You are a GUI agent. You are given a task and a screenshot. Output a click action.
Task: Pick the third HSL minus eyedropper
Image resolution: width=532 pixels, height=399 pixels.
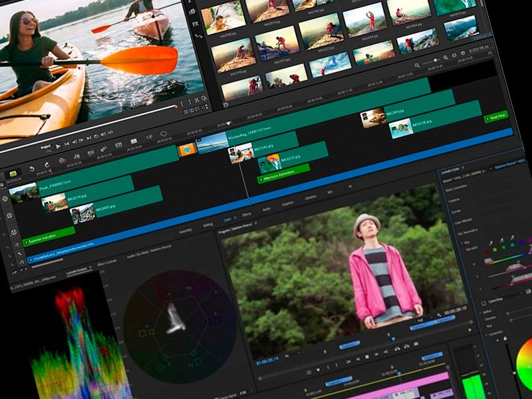(512, 238)
